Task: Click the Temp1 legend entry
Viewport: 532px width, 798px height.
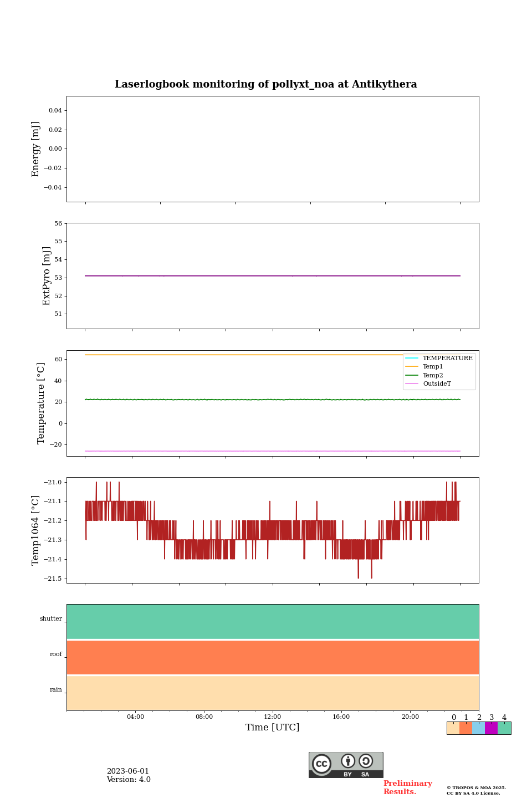Action: pyautogui.click(x=424, y=366)
